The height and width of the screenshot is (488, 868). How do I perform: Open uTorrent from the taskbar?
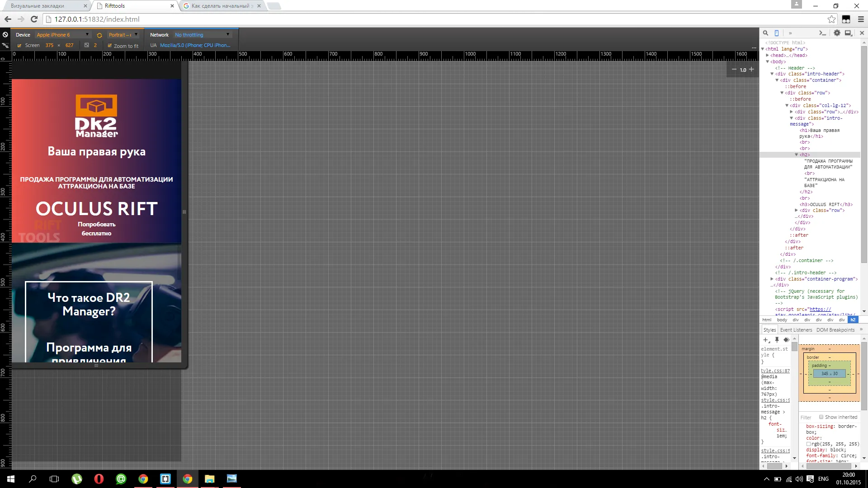(77, 479)
